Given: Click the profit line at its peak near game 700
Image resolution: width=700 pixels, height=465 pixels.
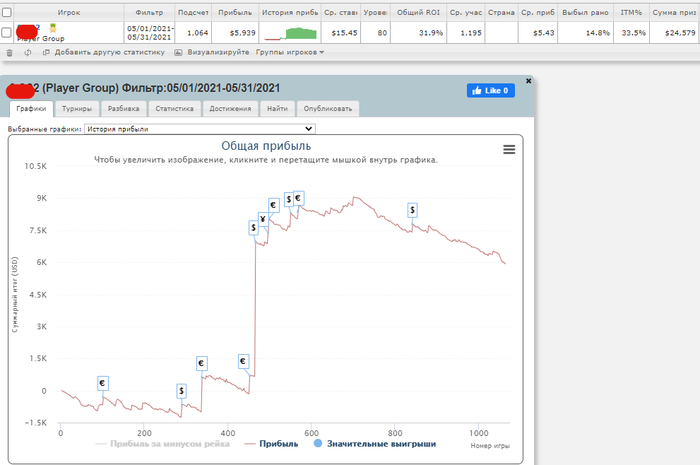Looking at the screenshot, I should (x=355, y=197).
